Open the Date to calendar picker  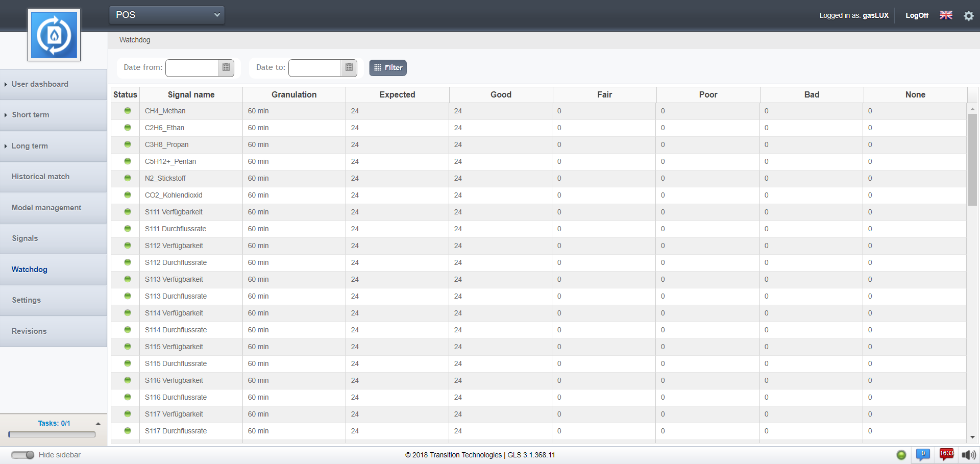[x=349, y=67]
